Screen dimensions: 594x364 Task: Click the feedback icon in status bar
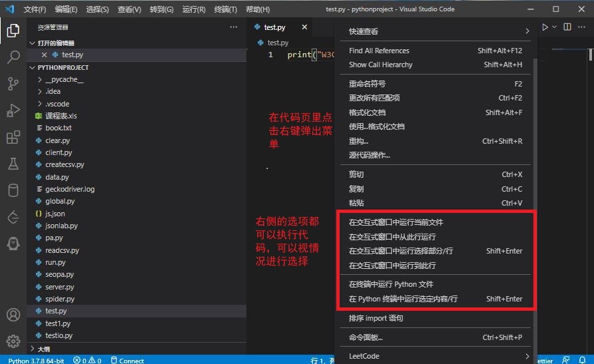click(x=565, y=360)
